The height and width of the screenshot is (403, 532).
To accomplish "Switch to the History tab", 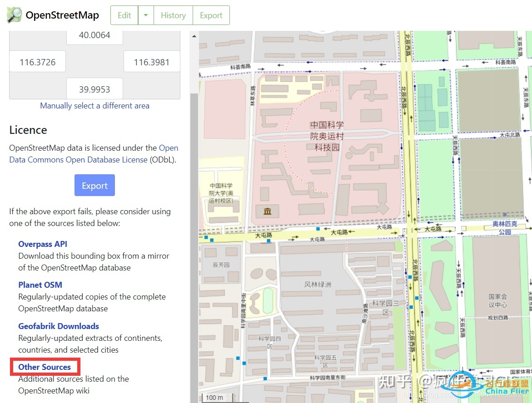I will 173,15.
